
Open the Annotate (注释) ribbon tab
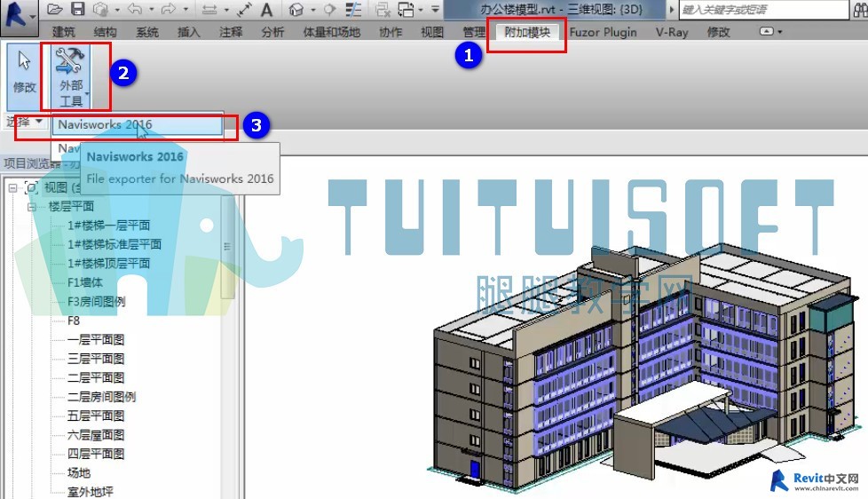pyautogui.click(x=230, y=32)
